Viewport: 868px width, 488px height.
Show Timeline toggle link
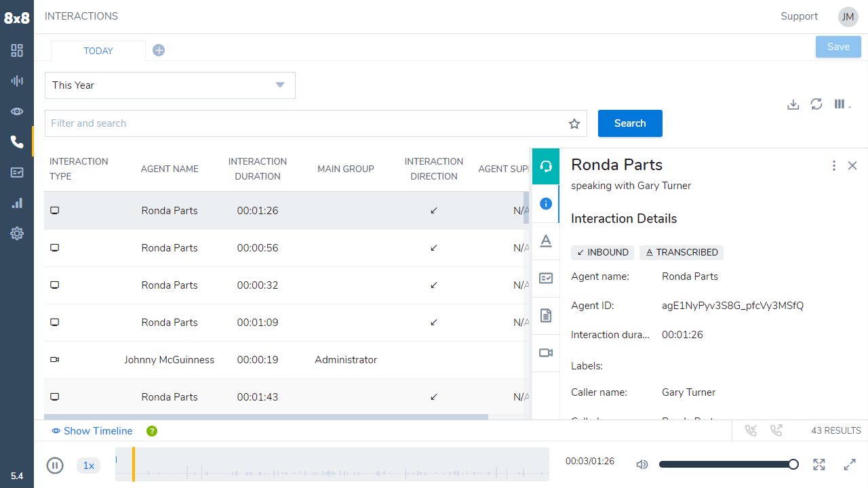[92, 431]
